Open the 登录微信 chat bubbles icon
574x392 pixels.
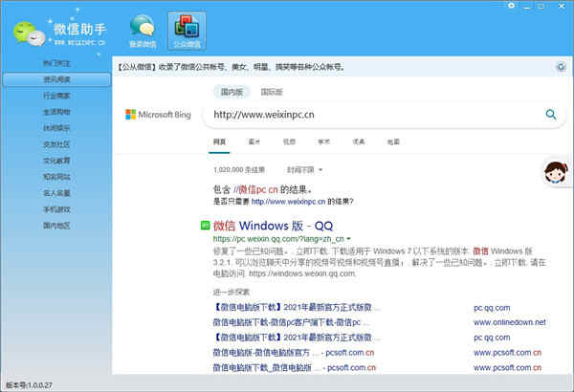143,32
